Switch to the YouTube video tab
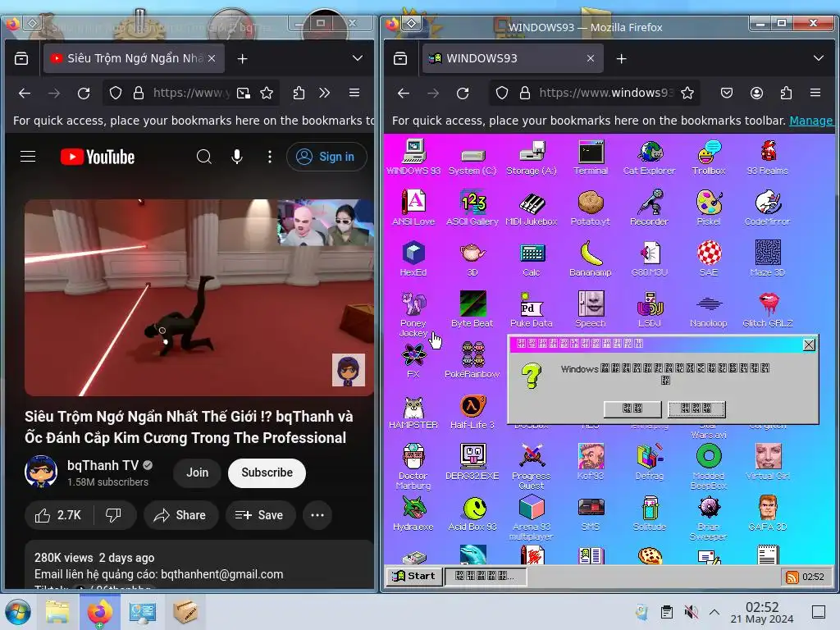This screenshot has width=840, height=630. (134, 58)
